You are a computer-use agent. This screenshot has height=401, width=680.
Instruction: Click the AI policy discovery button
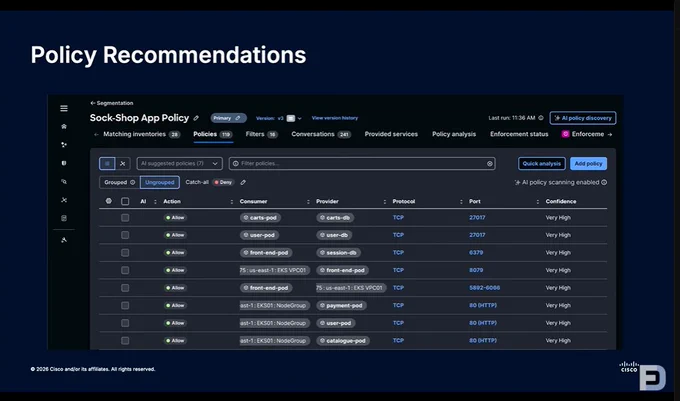pyautogui.click(x=583, y=118)
